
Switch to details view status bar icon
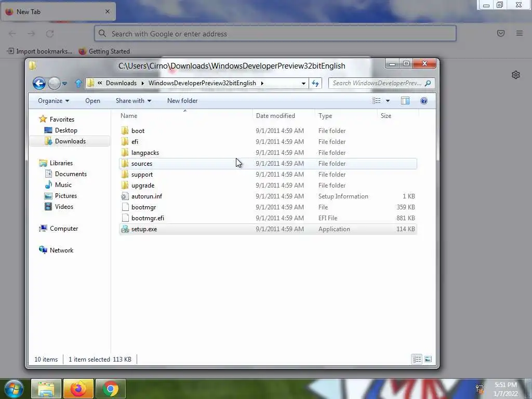click(417, 359)
